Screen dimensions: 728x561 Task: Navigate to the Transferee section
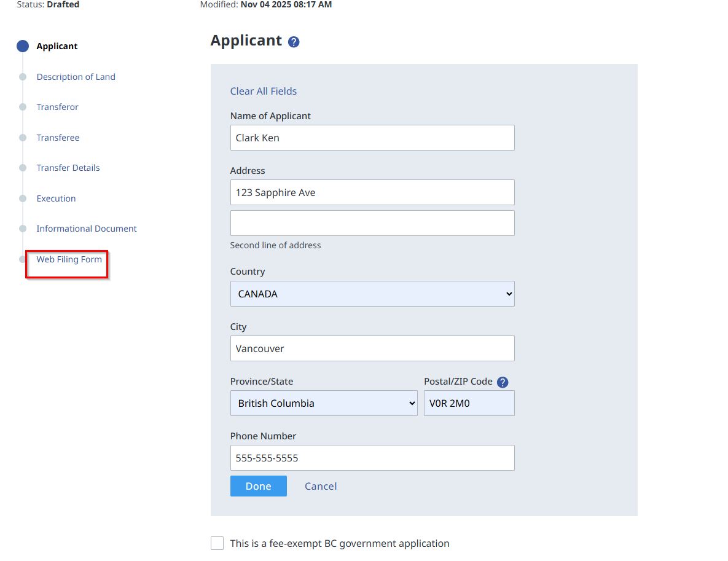(58, 138)
